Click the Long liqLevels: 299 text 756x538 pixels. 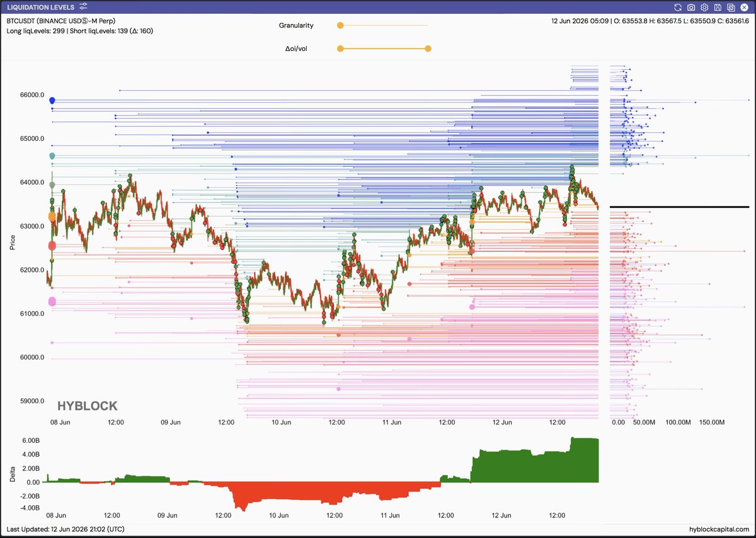[x=36, y=30]
